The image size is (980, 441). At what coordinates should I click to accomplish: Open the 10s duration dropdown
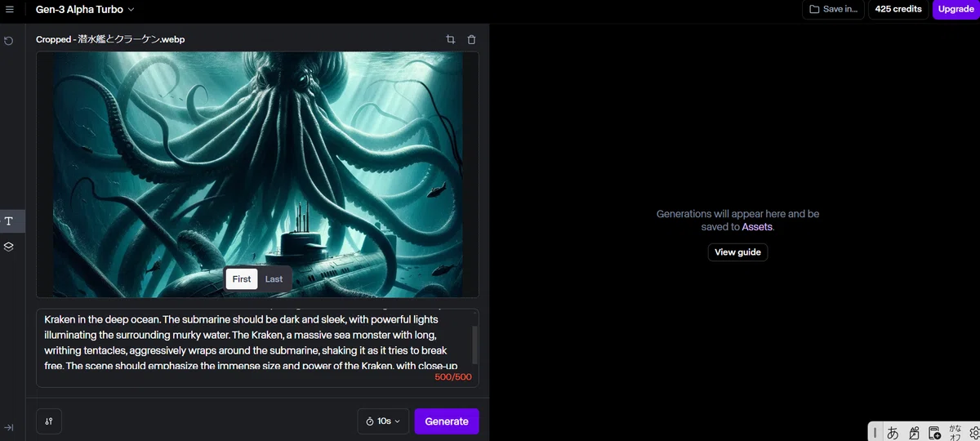click(x=383, y=421)
